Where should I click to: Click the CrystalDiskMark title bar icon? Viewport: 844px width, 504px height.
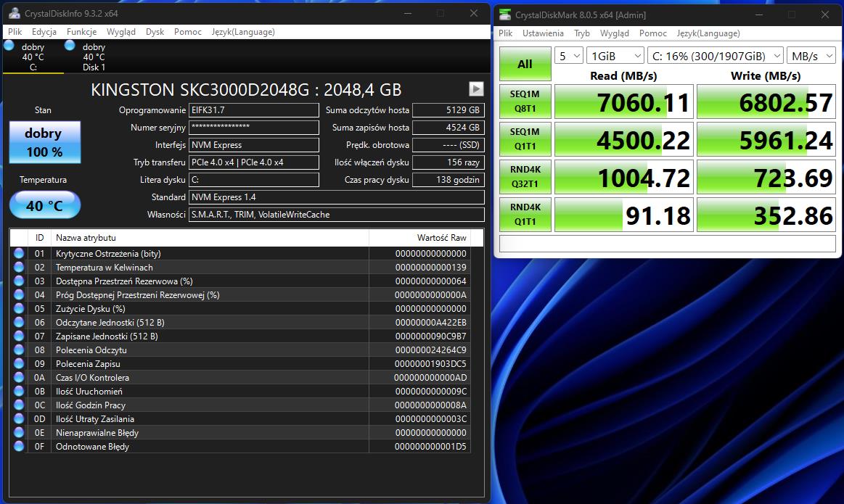click(504, 15)
